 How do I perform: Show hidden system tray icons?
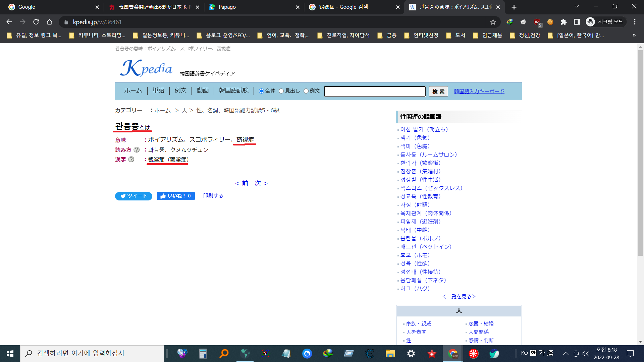(566, 353)
